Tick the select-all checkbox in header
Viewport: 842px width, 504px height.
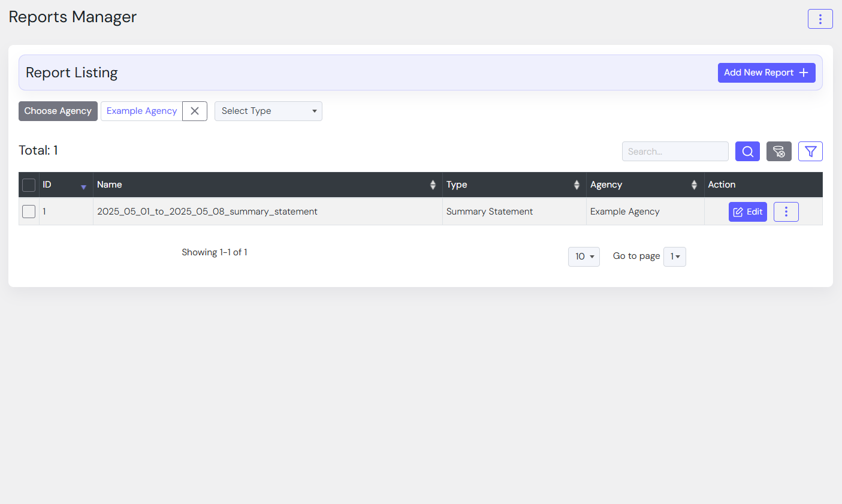pyautogui.click(x=29, y=185)
